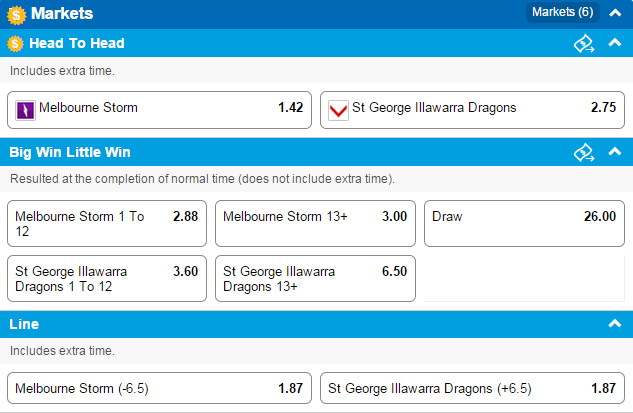The height and width of the screenshot is (413, 633).
Task: Collapse the Markets panel with top chevron
Action: click(615, 13)
